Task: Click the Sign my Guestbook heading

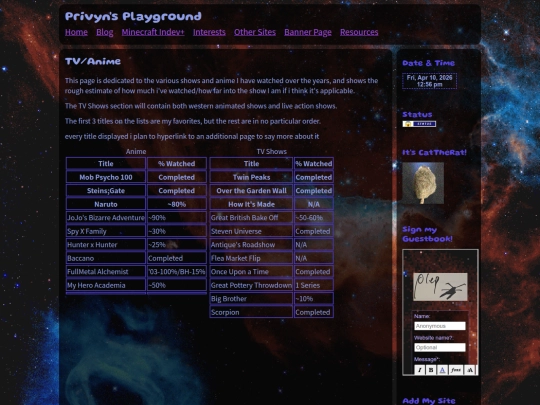Action: [x=427, y=234]
